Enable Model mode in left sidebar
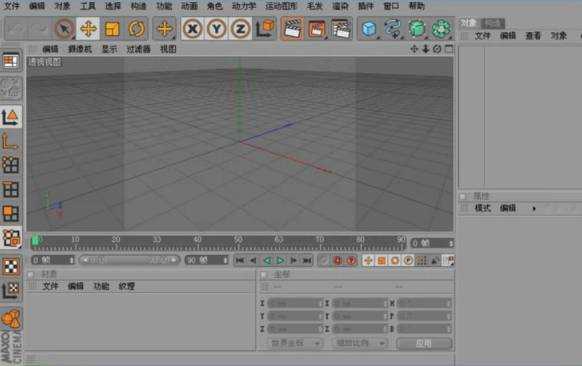582x366 pixels. click(x=11, y=117)
